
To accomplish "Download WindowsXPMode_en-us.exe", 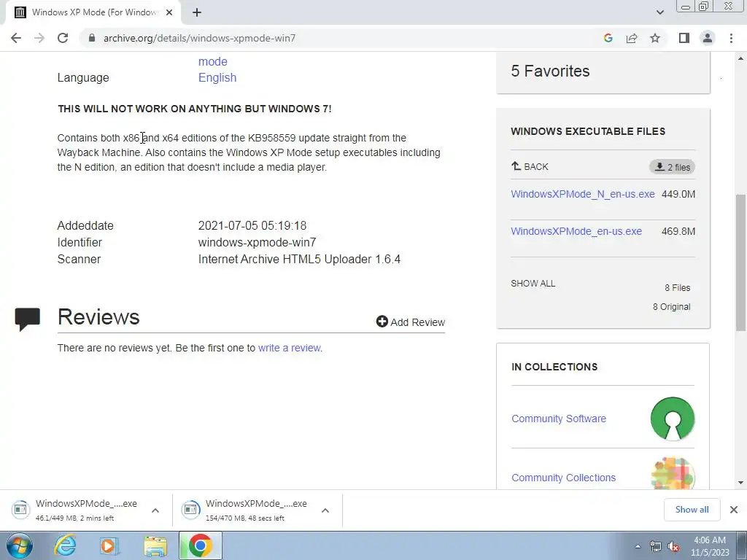I will tap(576, 231).
